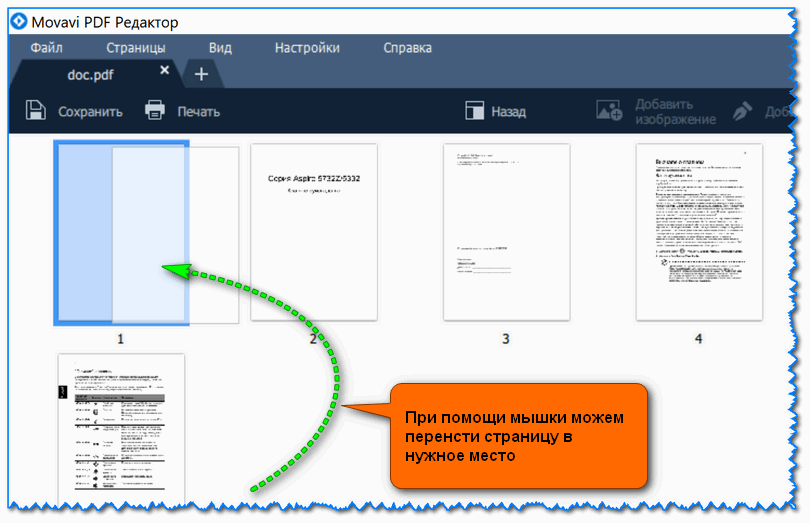810x523 pixels.
Task: Close the doc.pdf tab with the x
Action: (165, 71)
